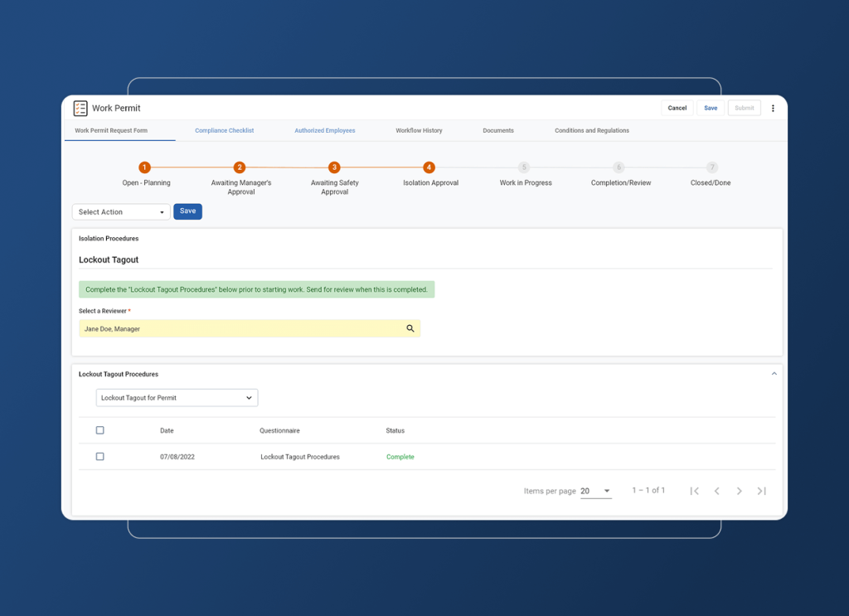Go to the first page of results
The image size is (849, 616).
point(695,491)
